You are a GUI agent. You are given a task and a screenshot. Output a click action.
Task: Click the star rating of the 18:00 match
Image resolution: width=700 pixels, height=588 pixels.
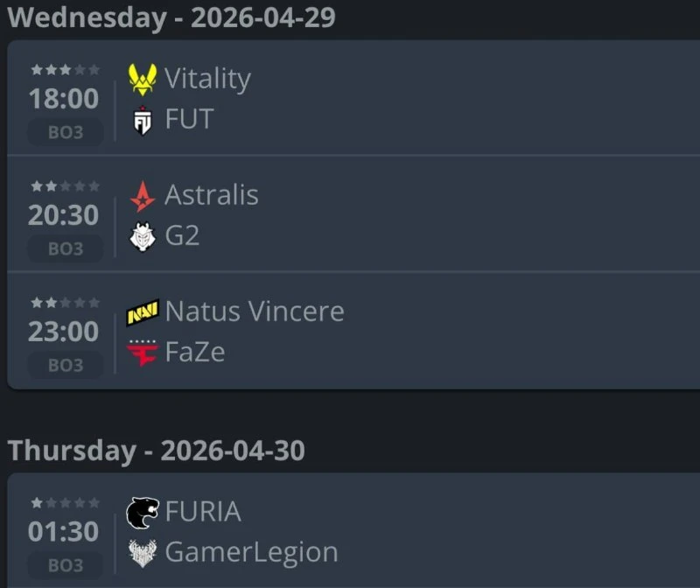tap(65, 70)
